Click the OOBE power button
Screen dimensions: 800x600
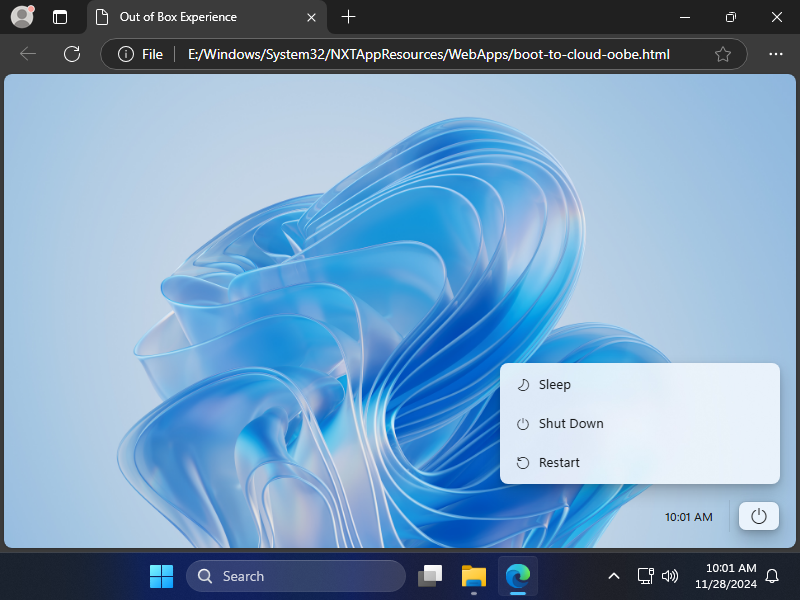point(759,516)
